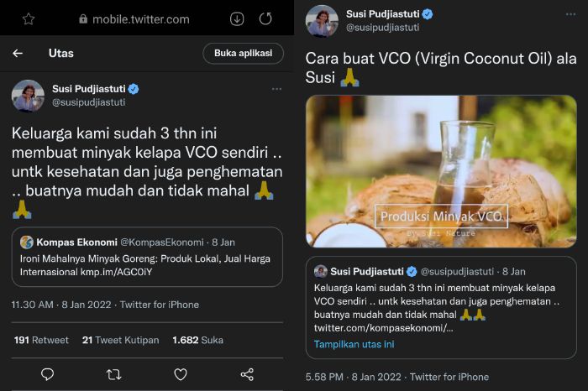Image resolution: width=588 pixels, height=391 pixels.
Task: Click the download icon in address bar
Action: click(237, 18)
